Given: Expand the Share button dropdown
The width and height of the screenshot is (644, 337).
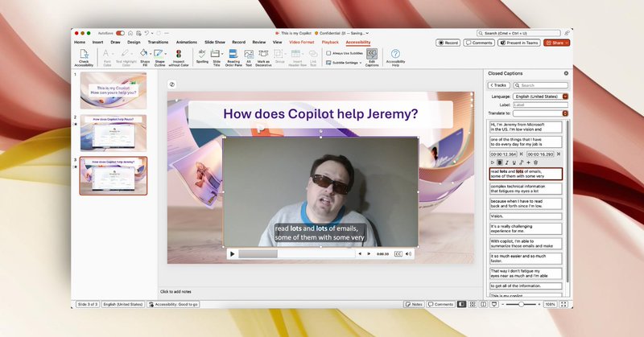Looking at the screenshot, I should (x=567, y=43).
